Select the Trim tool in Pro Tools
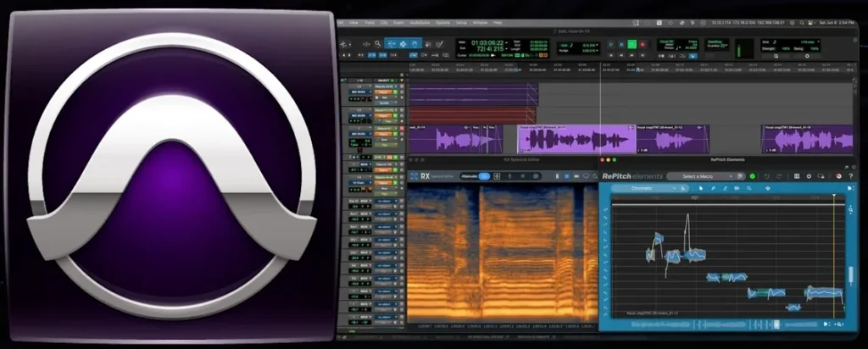The width and height of the screenshot is (868, 349). (392, 44)
